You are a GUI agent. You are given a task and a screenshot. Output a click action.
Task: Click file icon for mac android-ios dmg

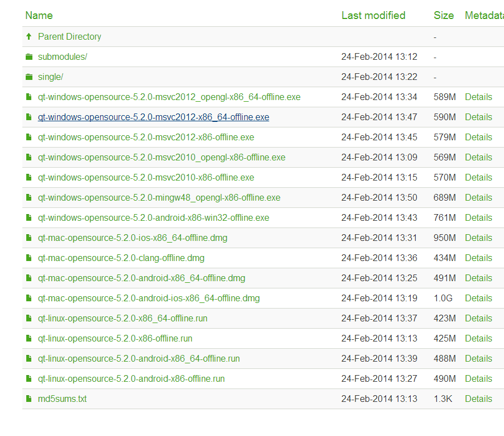tap(29, 298)
